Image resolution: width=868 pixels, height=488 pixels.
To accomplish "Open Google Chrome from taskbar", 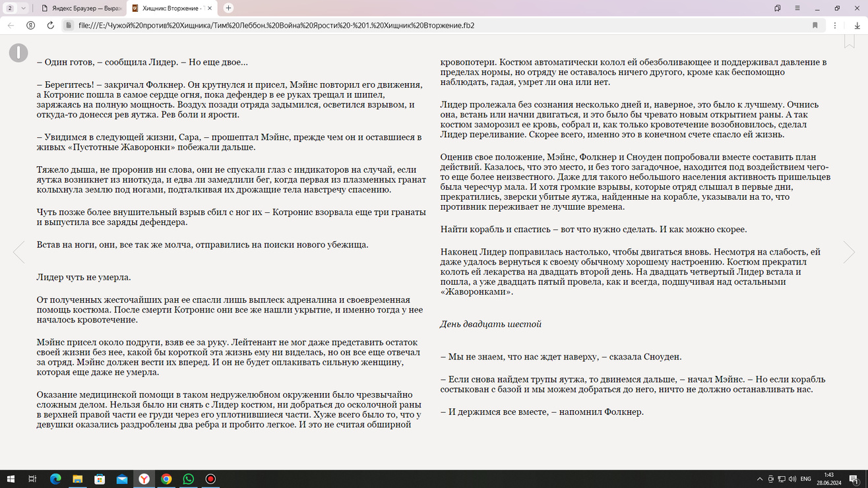I will [x=166, y=479].
